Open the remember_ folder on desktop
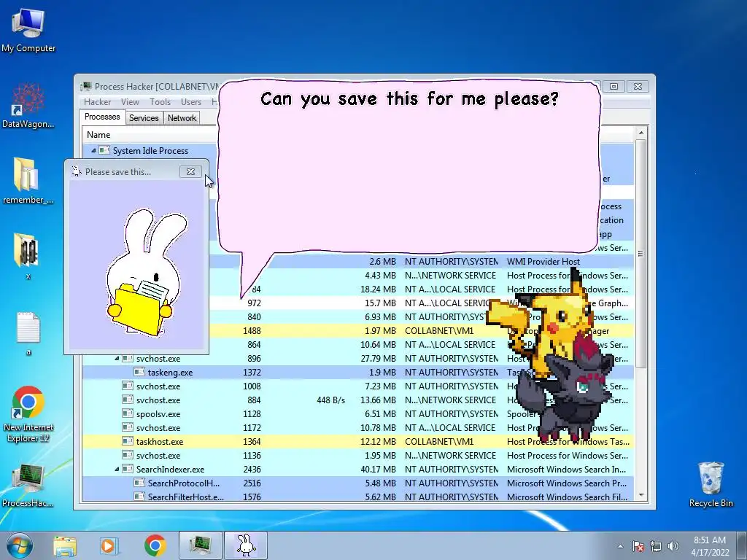747x560 pixels. (x=28, y=181)
